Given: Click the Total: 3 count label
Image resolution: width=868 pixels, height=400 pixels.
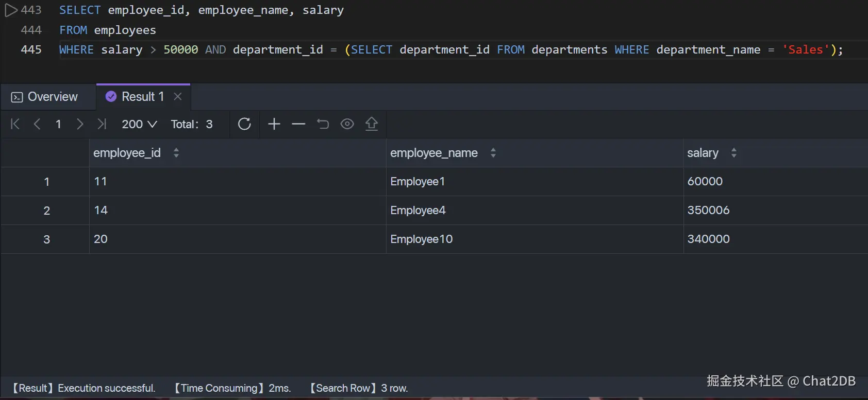Looking at the screenshot, I should (192, 124).
